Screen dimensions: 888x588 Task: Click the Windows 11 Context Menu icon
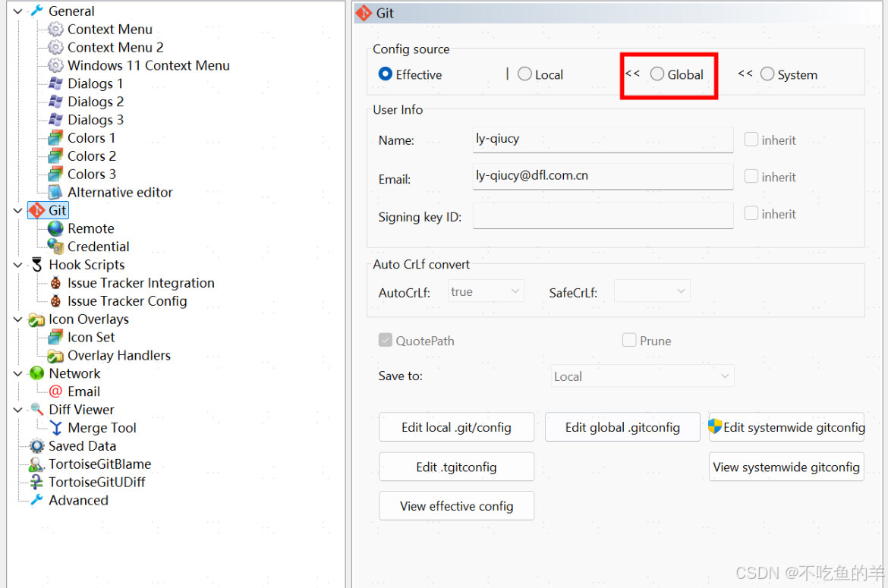55,65
